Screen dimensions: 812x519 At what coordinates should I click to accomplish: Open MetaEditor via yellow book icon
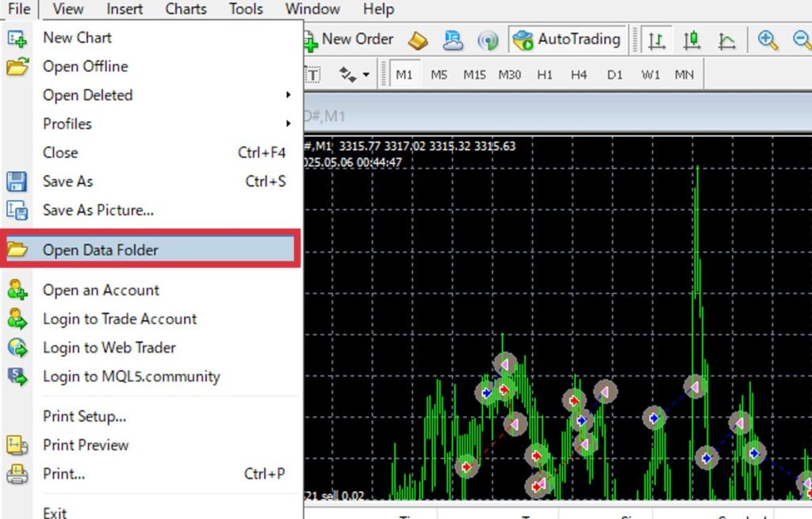pyautogui.click(x=418, y=40)
